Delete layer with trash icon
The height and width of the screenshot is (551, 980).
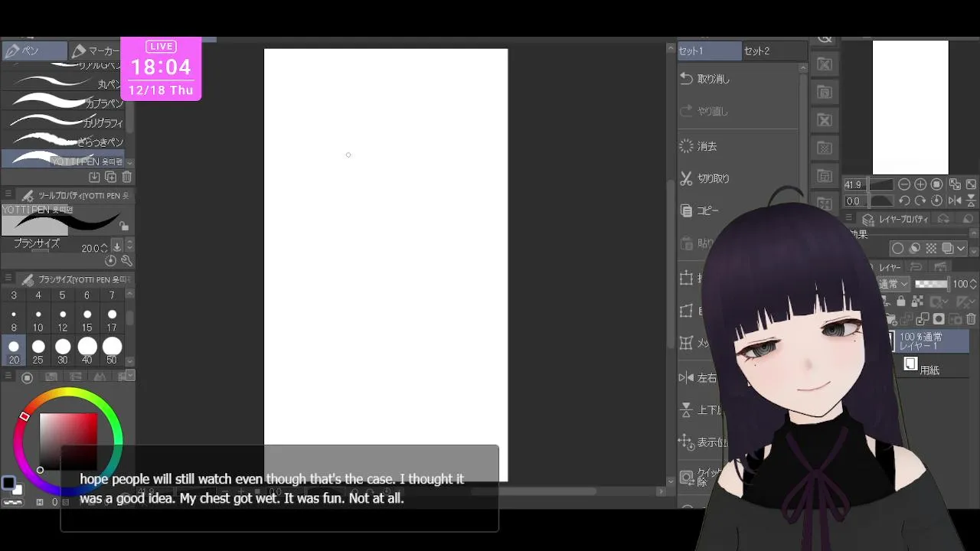(x=971, y=319)
